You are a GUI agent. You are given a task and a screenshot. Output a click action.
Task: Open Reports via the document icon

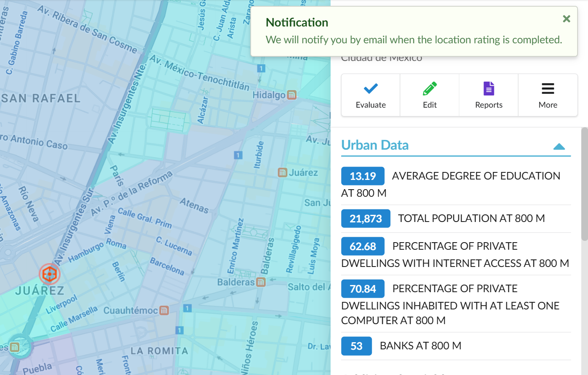(489, 89)
